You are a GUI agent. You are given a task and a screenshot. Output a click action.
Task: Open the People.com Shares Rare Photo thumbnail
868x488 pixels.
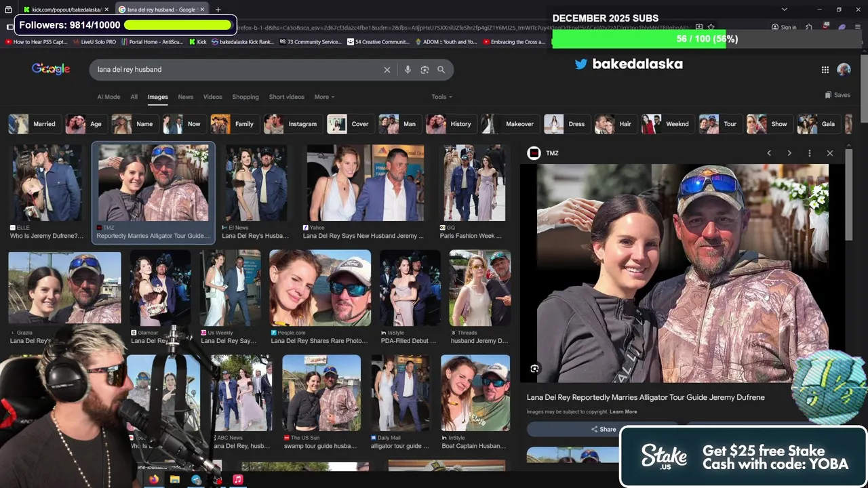pyautogui.click(x=320, y=288)
